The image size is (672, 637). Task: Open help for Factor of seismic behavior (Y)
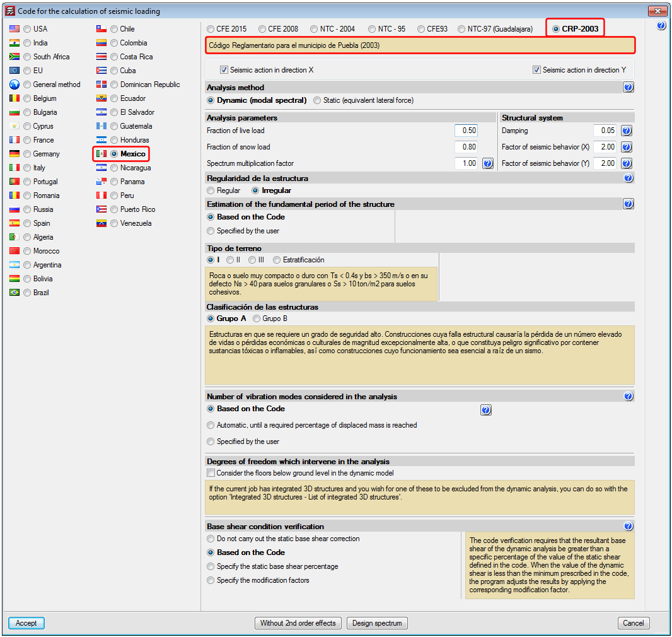[x=626, y=163]
